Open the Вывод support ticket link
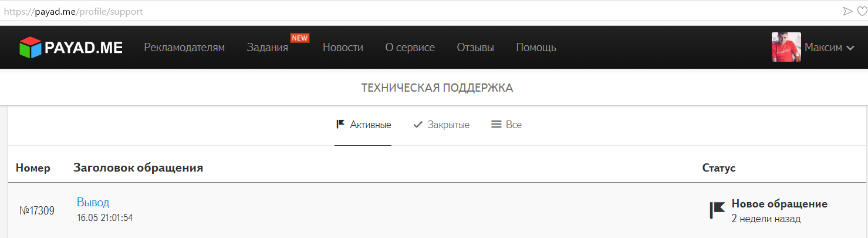Screen dimensions: 868x238 [93, 202]
